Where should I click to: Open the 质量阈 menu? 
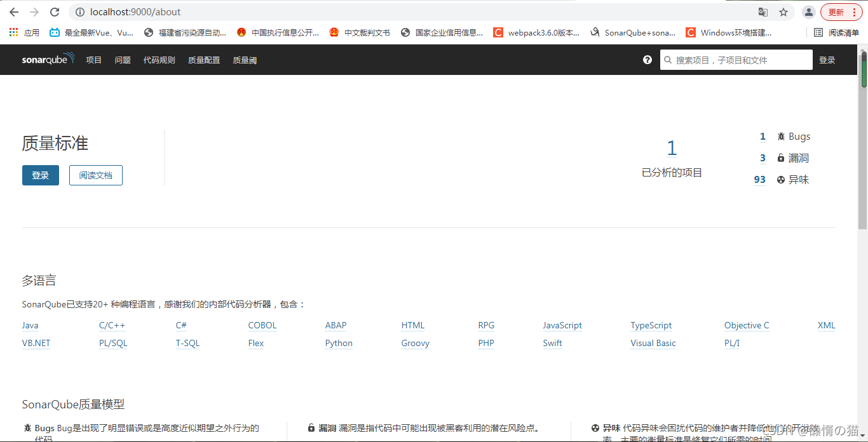click(x=245, y=60)
